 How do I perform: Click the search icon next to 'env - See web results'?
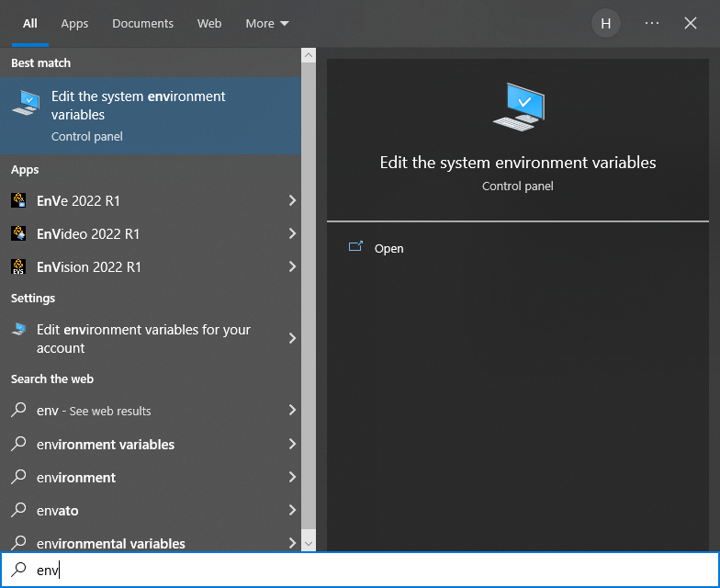pyautogui.click(x=18, y=410)
